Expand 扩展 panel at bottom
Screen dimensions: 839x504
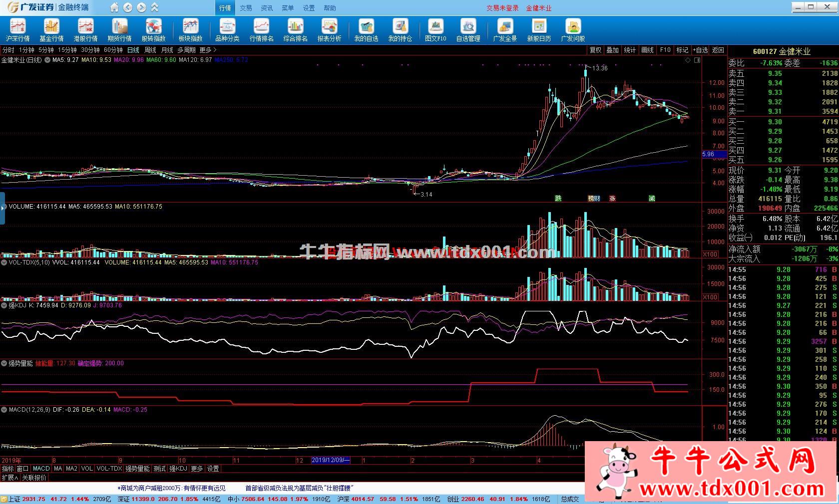[x=10, y=478]
